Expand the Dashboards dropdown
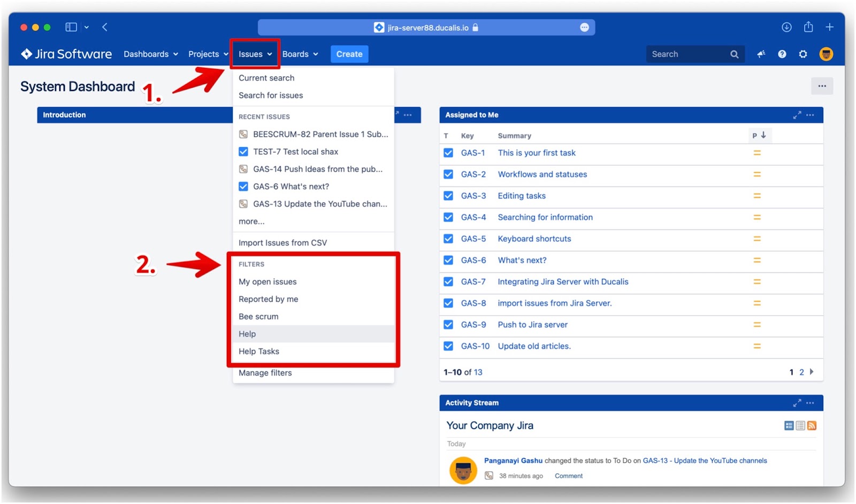This screenshot has height=504, width=856. click(151, 54)
